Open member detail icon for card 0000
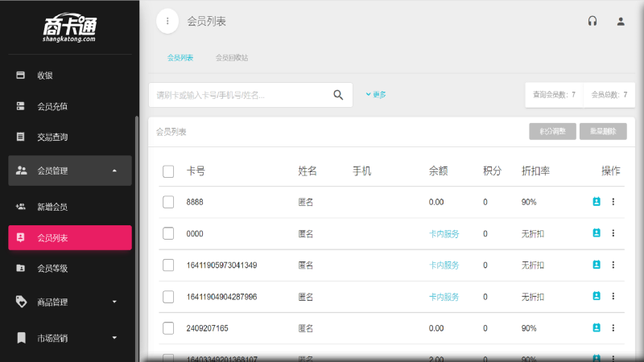 (597, 233)
